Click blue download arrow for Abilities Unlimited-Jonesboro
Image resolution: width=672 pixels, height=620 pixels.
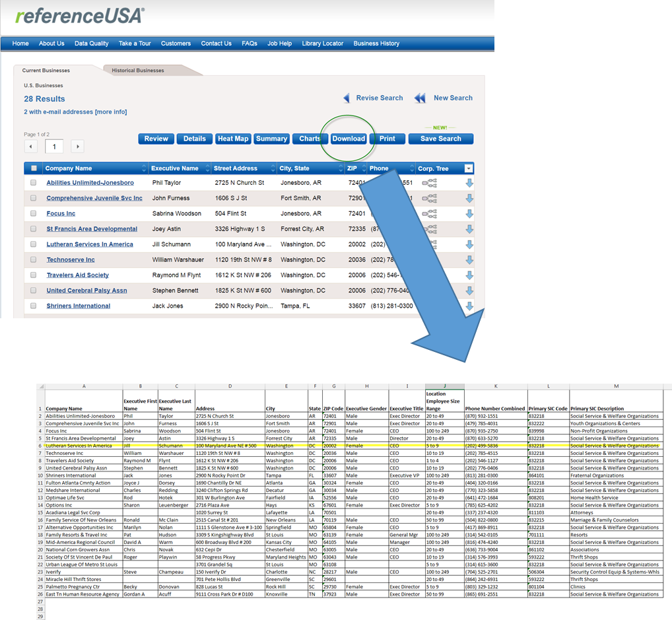tap(469, 183)
